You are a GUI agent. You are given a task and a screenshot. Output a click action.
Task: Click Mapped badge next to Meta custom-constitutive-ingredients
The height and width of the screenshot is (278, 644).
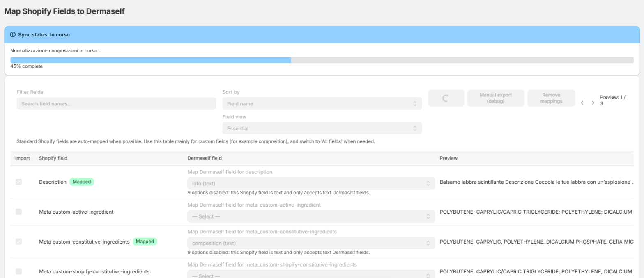(x=145, y=242)
